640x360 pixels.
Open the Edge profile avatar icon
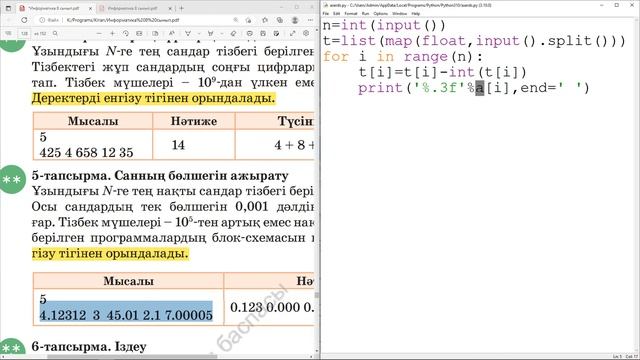point(295,20)
